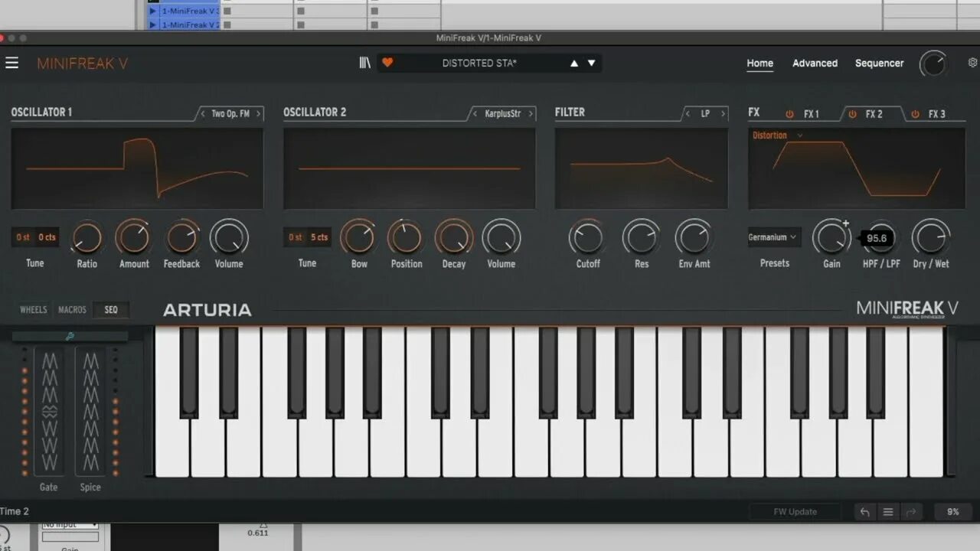Toggle FX 3 power button
This screenshot has width=980, height=551.
pos(914,114)
